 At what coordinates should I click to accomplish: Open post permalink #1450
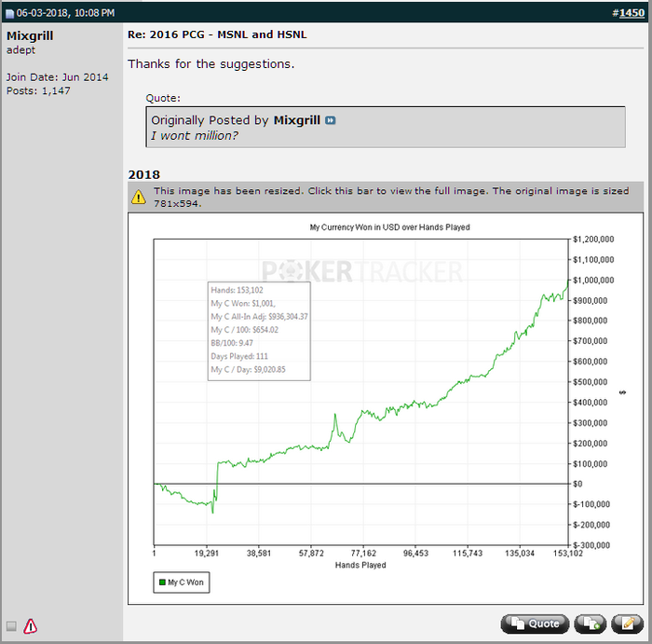point(632,13)
